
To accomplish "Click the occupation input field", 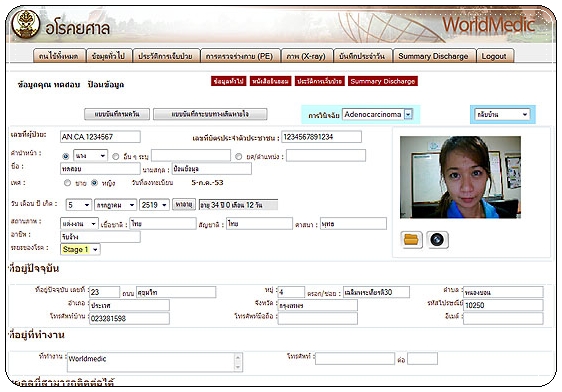I will 100,236.
